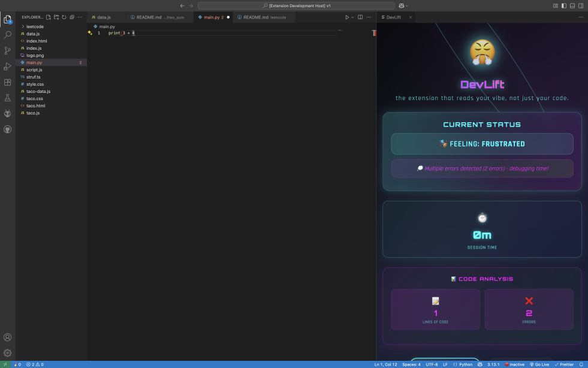Go back in navigation history

coord(182,5)
